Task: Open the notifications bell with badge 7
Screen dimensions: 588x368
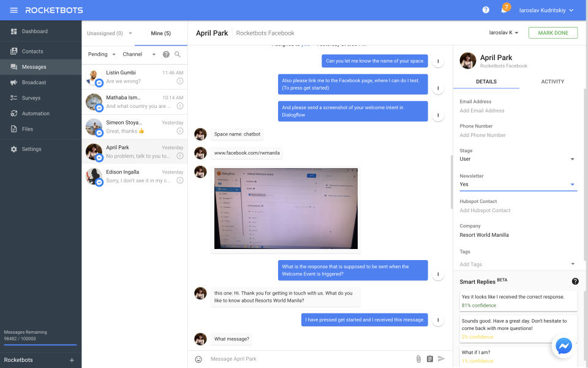Action: [x=504, y=10]
